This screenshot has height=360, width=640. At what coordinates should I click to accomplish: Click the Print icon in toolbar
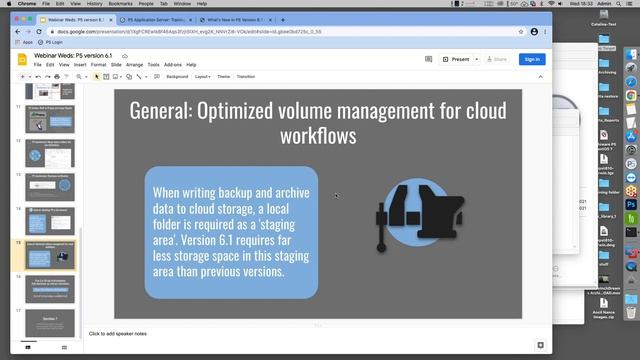(x=57, y=77)
